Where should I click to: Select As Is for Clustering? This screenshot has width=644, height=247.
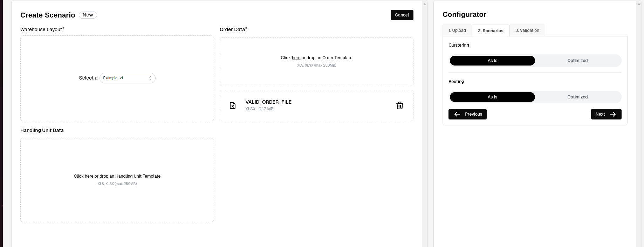pos(492,61)
